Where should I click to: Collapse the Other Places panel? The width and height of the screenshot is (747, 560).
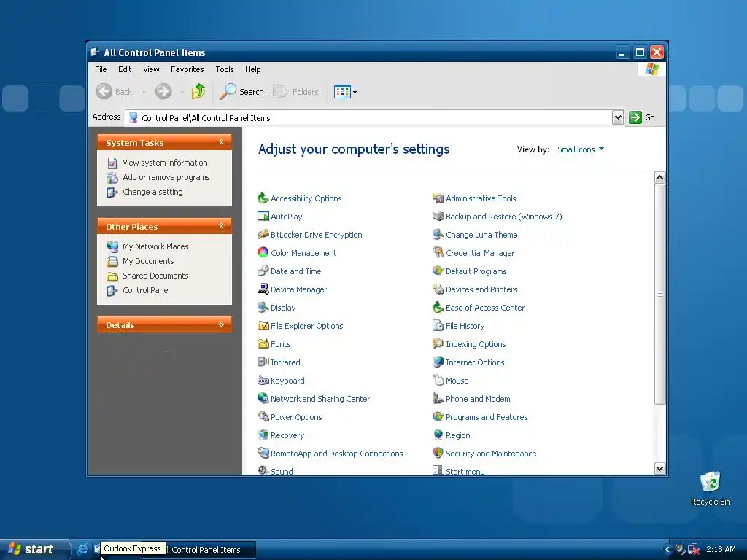coord(221,226)
